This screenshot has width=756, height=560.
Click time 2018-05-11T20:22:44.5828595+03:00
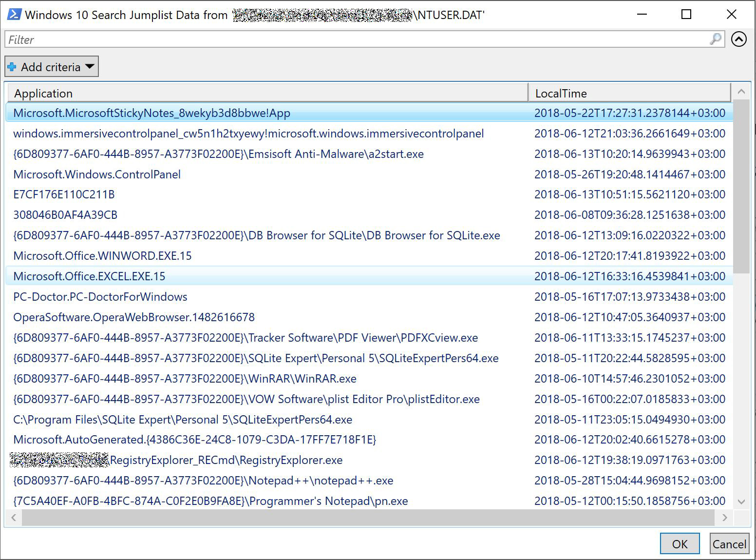(630, 358)
